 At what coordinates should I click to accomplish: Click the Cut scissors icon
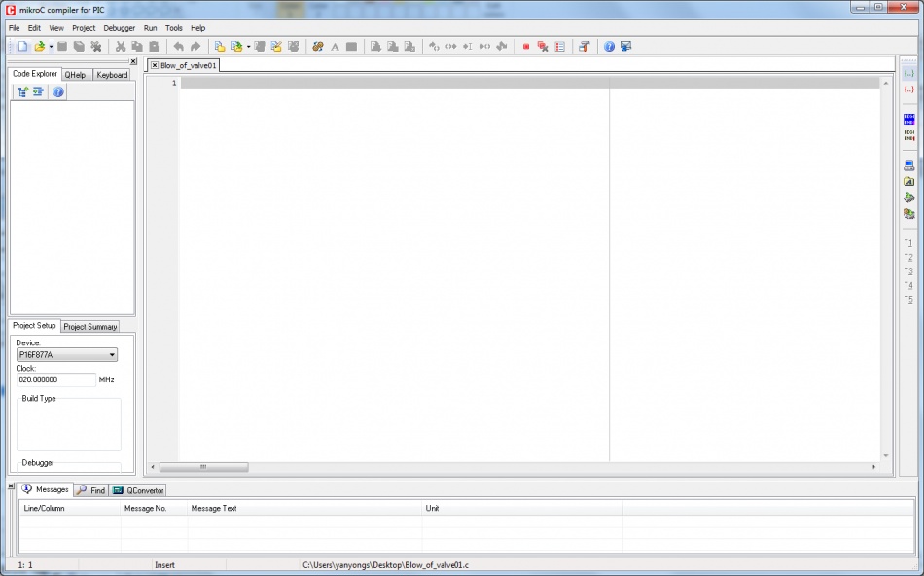[121, 46]
